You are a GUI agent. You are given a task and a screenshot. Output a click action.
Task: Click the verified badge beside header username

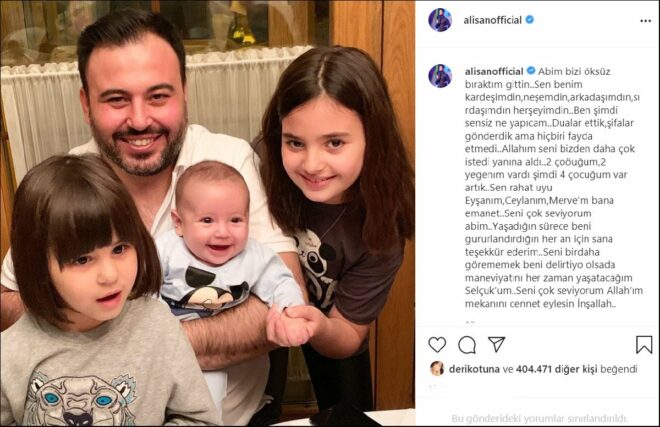point(530,19)
